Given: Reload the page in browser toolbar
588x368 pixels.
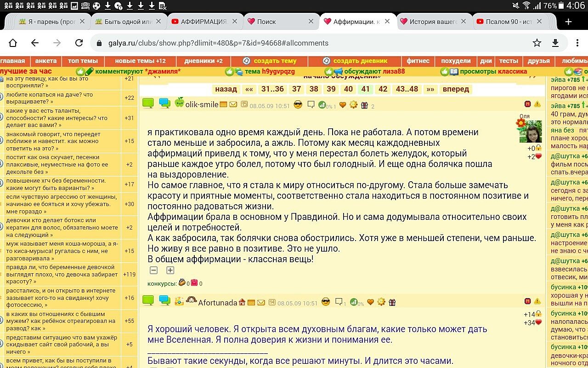Looking at the screenshot, I should (79, 43).
